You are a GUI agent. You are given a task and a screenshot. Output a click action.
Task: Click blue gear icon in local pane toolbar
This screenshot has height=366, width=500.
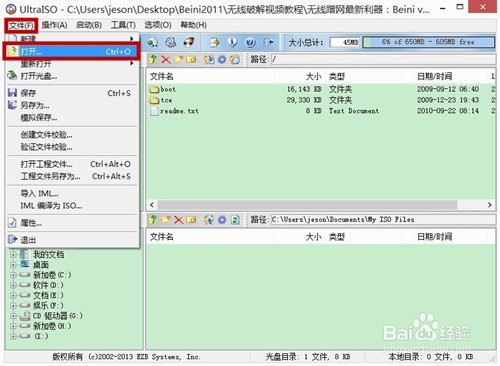pos(222,220)
